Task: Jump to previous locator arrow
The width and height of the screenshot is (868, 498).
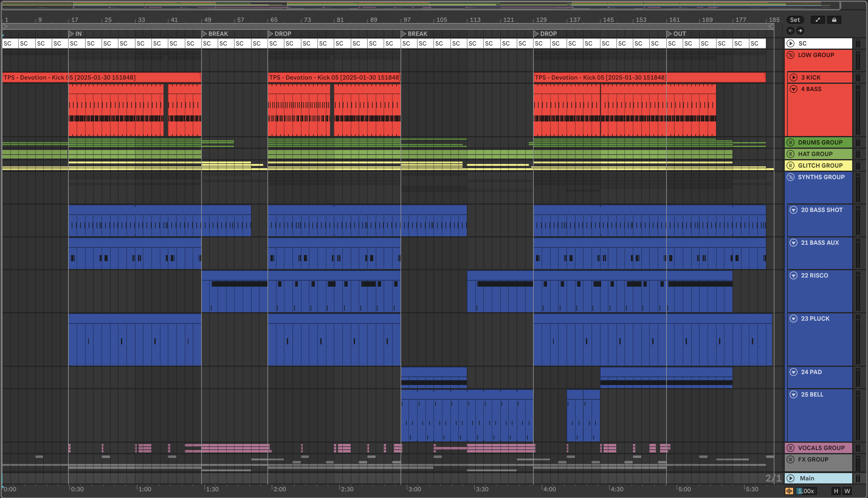Action: coord(790,31)
